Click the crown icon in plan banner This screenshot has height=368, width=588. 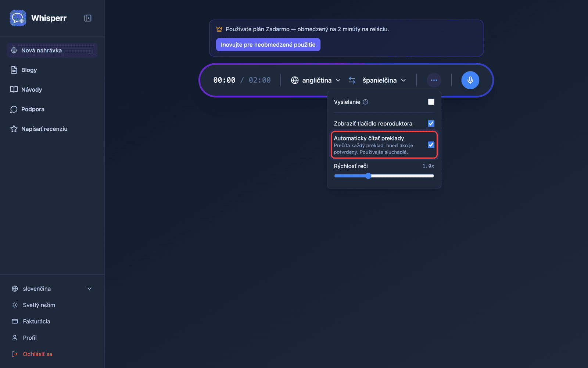pos(219,29)
